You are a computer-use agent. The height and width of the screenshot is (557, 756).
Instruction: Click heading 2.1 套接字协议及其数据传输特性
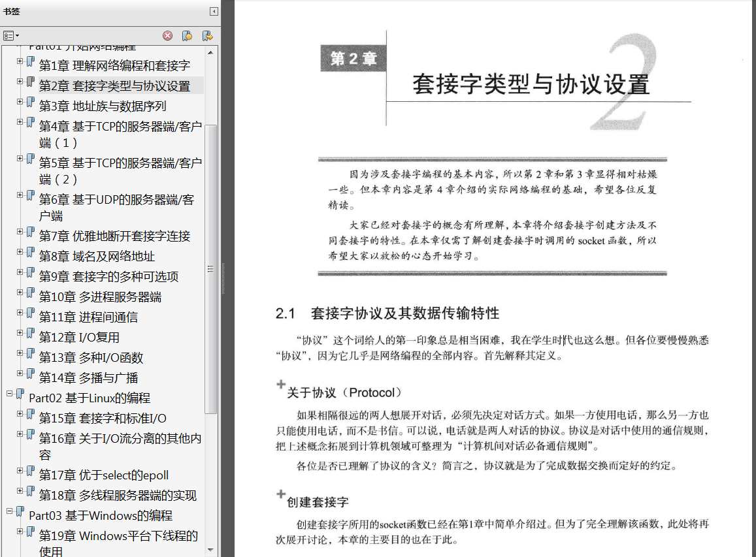click(x=387, y=313)
